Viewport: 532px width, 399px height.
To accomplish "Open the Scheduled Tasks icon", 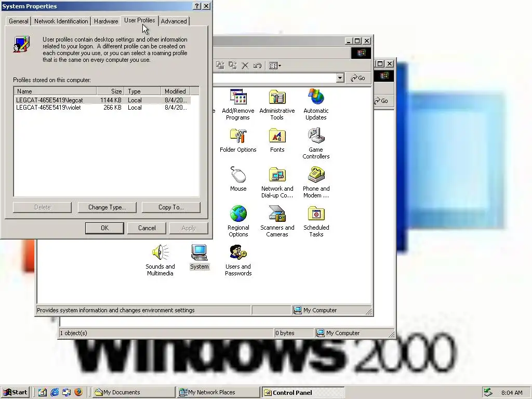I will pyautogui.click(x=316, y=221).
